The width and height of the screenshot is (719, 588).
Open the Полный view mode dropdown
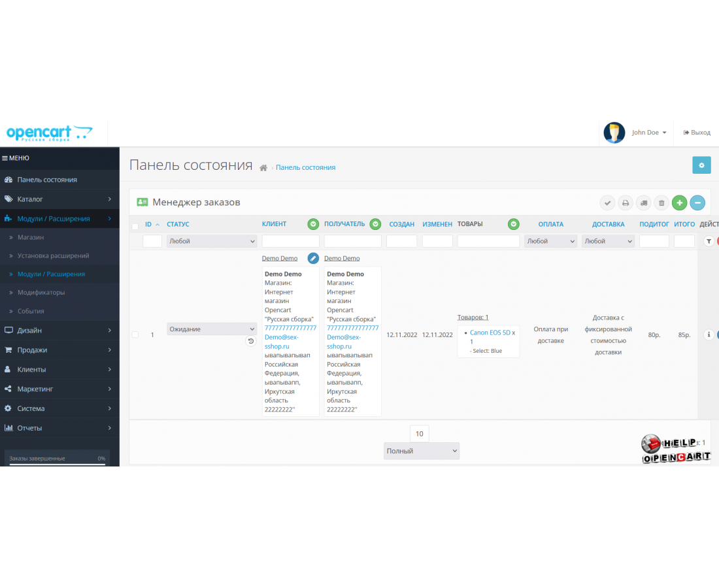421,451
